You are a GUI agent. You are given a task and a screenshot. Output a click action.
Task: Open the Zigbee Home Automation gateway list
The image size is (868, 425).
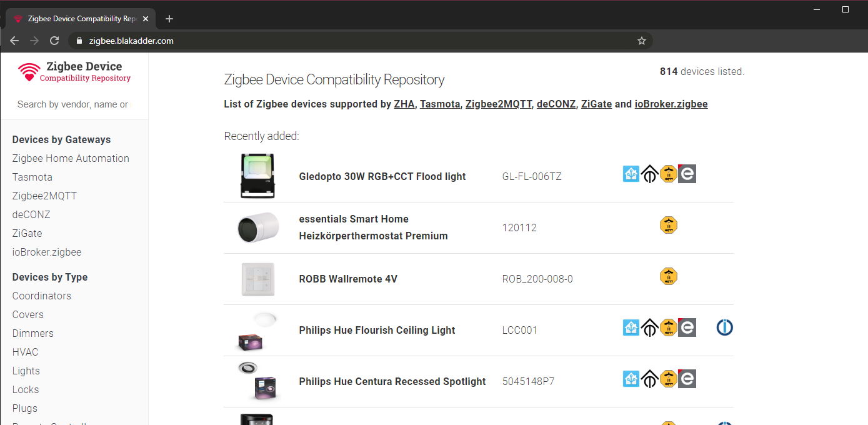pos(71,158)
